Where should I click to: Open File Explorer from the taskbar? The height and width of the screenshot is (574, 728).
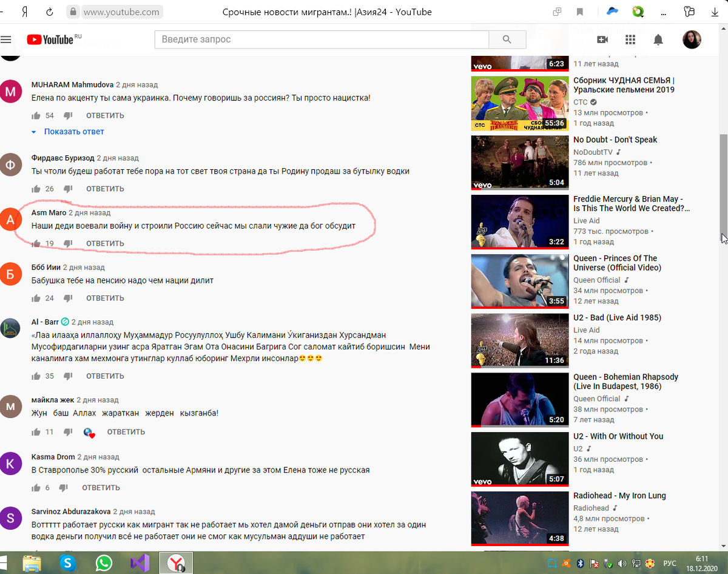32,562
